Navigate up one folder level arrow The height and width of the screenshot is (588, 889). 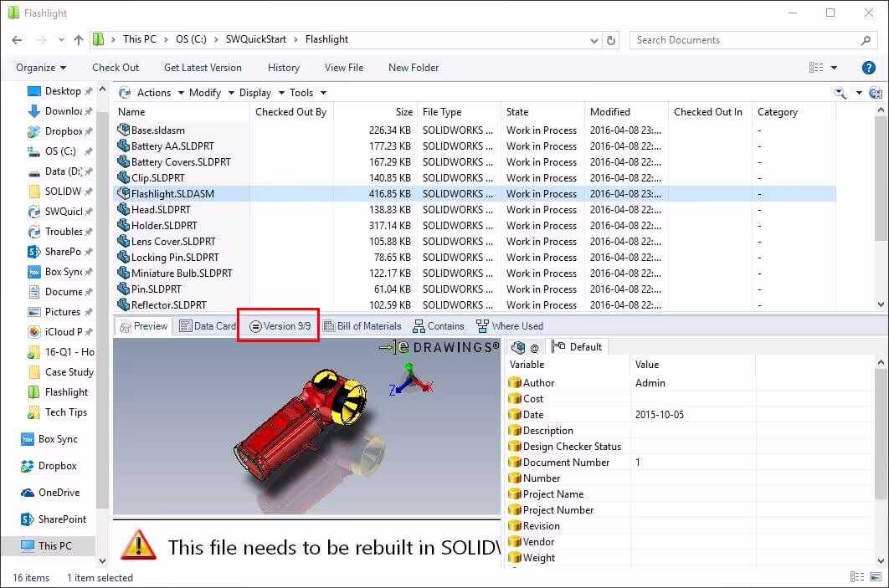[78, 39]
